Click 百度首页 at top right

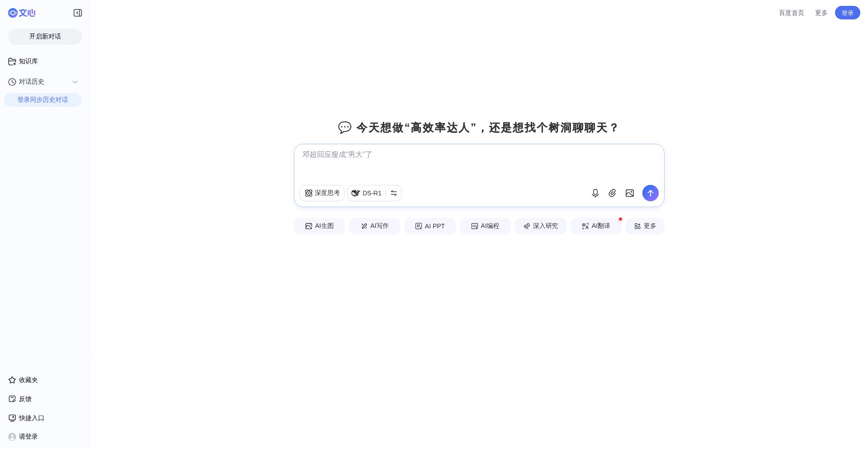(791, 13)
